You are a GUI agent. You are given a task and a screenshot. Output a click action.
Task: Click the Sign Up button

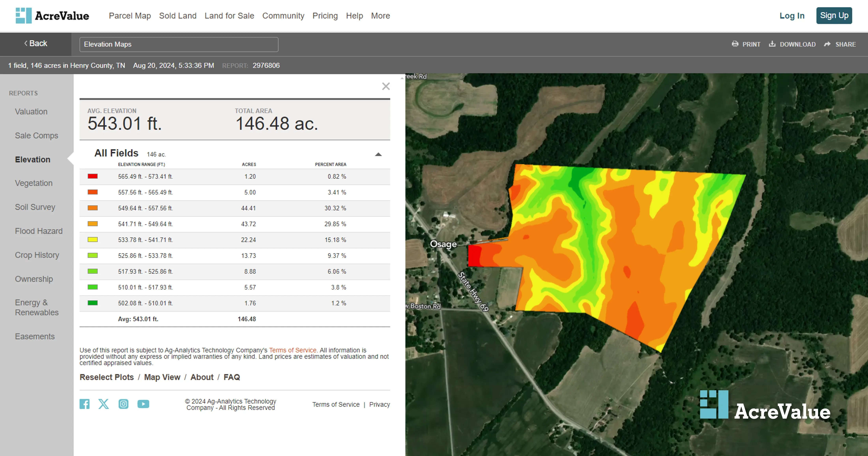834,16
